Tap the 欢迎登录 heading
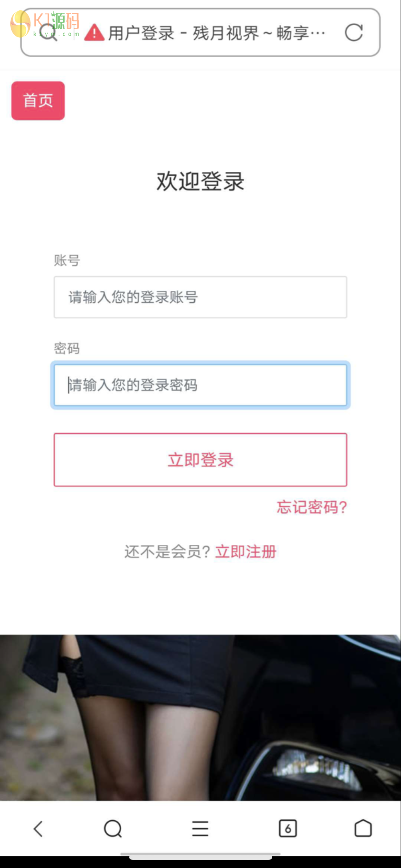 pos(200,181)
